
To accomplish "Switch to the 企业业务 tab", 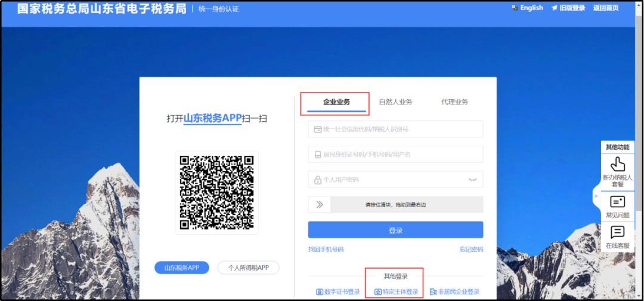I will 336,102.
